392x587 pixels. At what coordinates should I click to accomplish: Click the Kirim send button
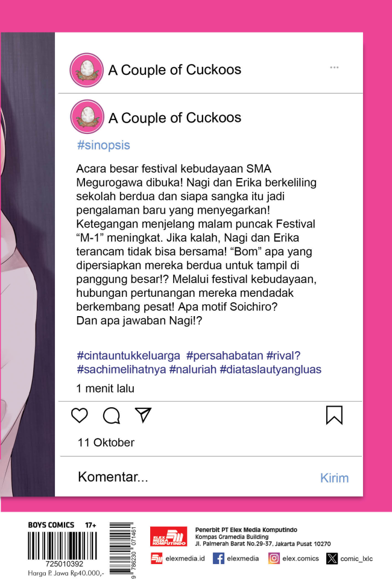click(x=334, y=478)
